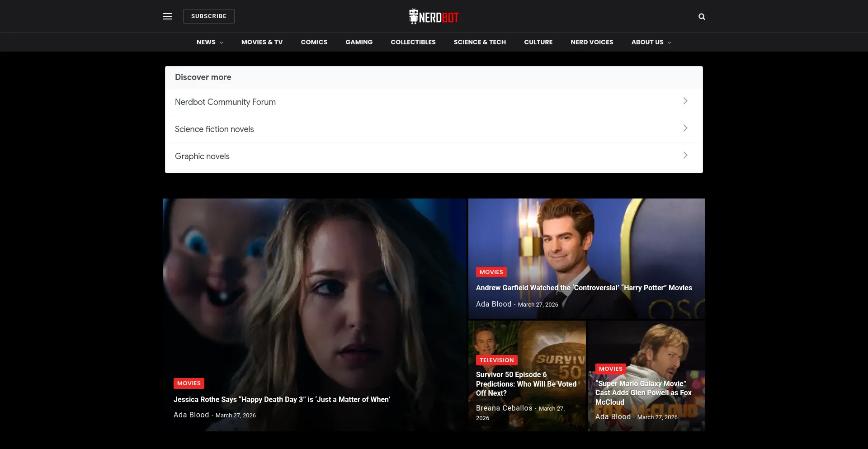Screen dimensions: 868x449
Task: Click the chevron beside Nerdbot Community Forum
Action: click(x=685, y=101)
